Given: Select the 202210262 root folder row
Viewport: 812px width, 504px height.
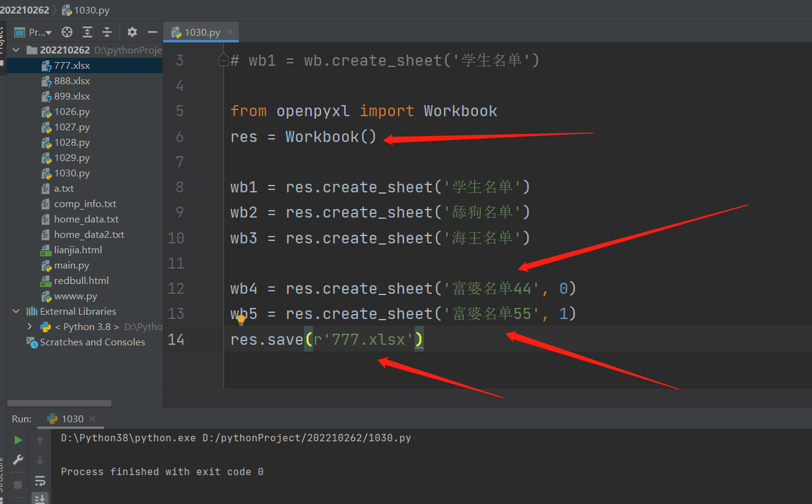Looking at the screenshot, I should pos(85,50).
